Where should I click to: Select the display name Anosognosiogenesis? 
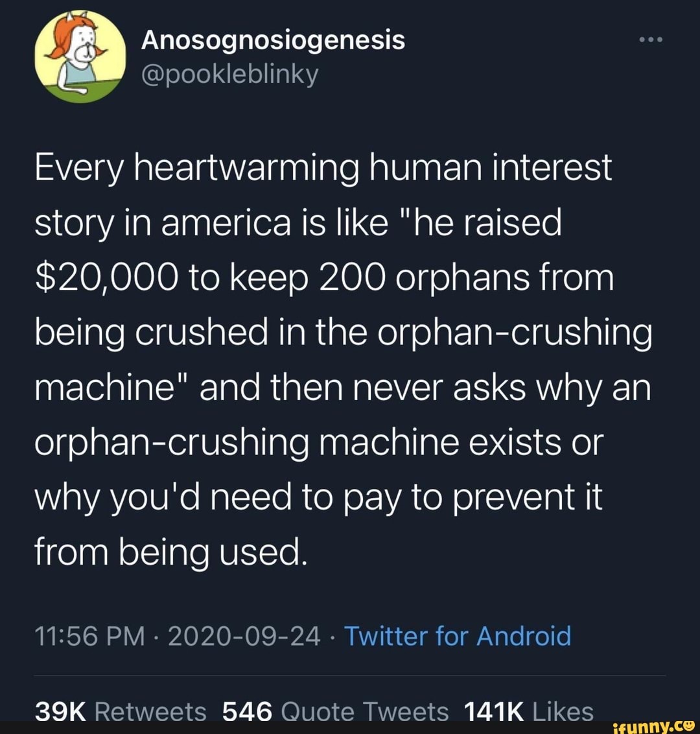274,39
